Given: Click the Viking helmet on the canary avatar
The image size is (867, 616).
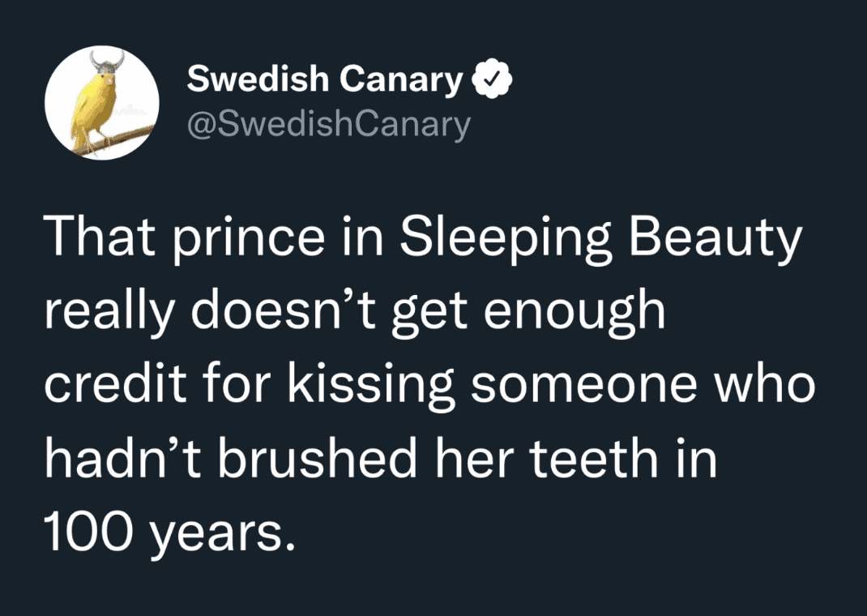Looking at the screenshot, I should click(105, 62).
